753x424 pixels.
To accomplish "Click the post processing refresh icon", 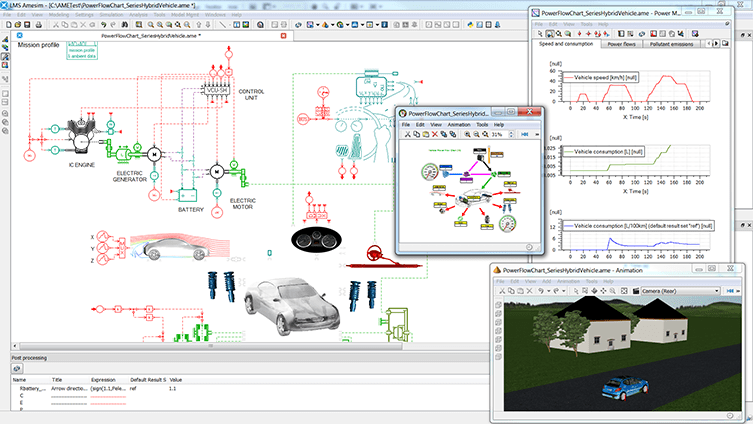I will tap(17, 368).
